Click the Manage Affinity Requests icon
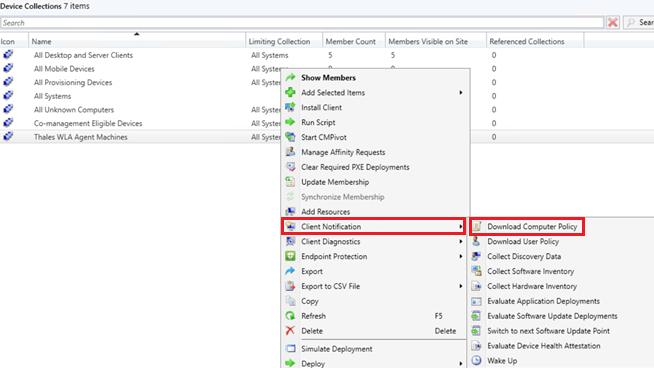The width and height of the screenshot is (654, 368). pos(290,152)
